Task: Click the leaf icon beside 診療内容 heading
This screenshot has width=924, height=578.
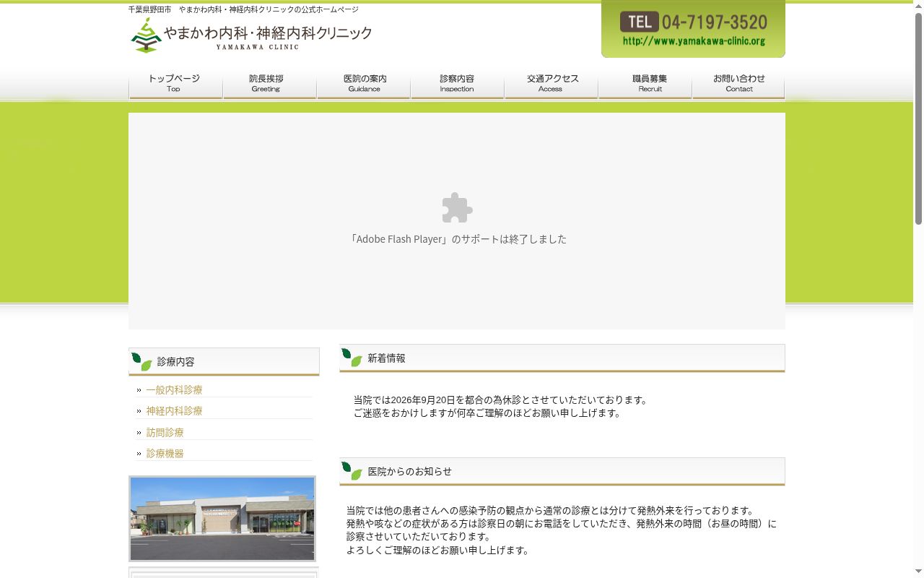Action: click(141, 361)
